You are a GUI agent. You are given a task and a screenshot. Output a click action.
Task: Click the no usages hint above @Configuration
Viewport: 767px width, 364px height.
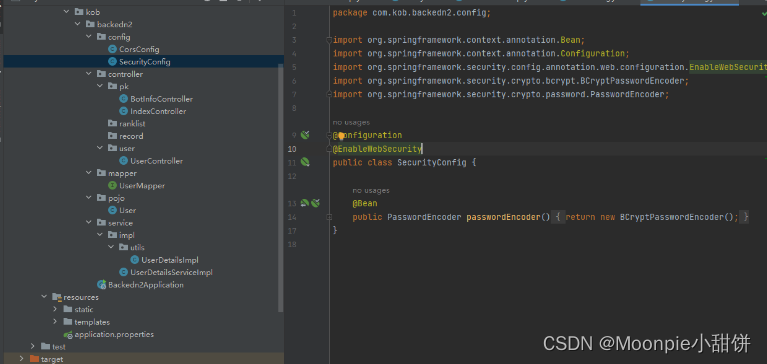click(351, 122)
